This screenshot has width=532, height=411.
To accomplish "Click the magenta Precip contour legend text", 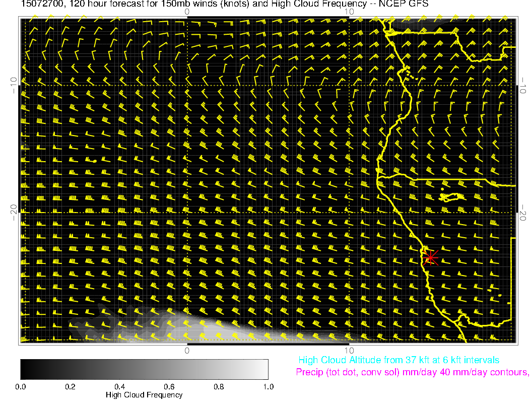I will [x=412, y=373].
